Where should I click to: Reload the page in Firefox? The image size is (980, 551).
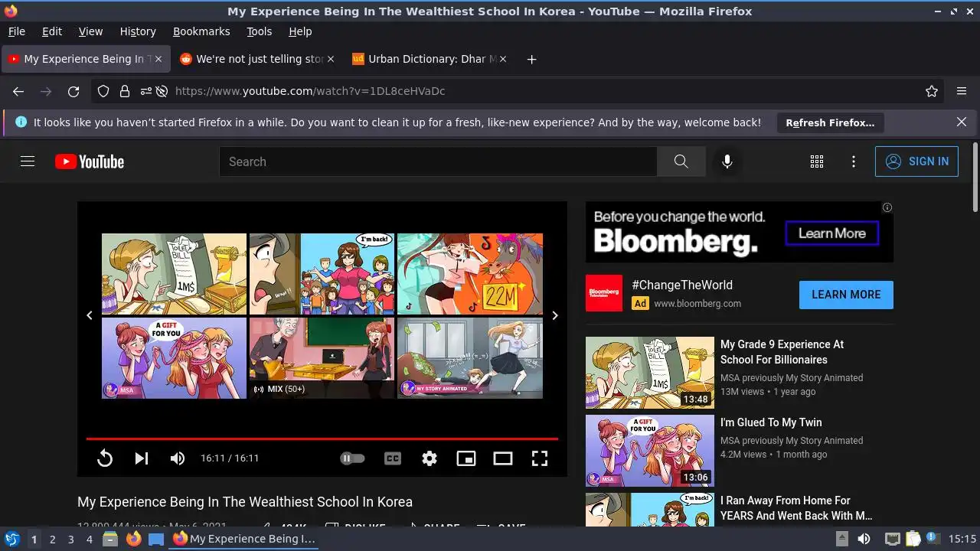coord(73,91)
